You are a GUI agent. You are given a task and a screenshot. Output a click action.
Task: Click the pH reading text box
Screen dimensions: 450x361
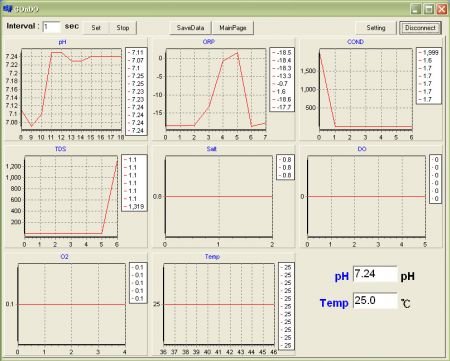tap(375, 274)
